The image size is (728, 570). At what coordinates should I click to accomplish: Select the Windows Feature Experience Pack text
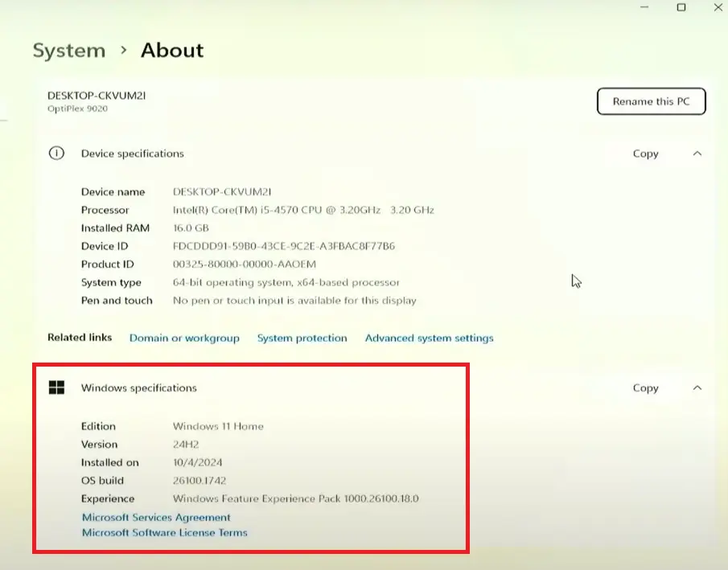coord(296,498)
